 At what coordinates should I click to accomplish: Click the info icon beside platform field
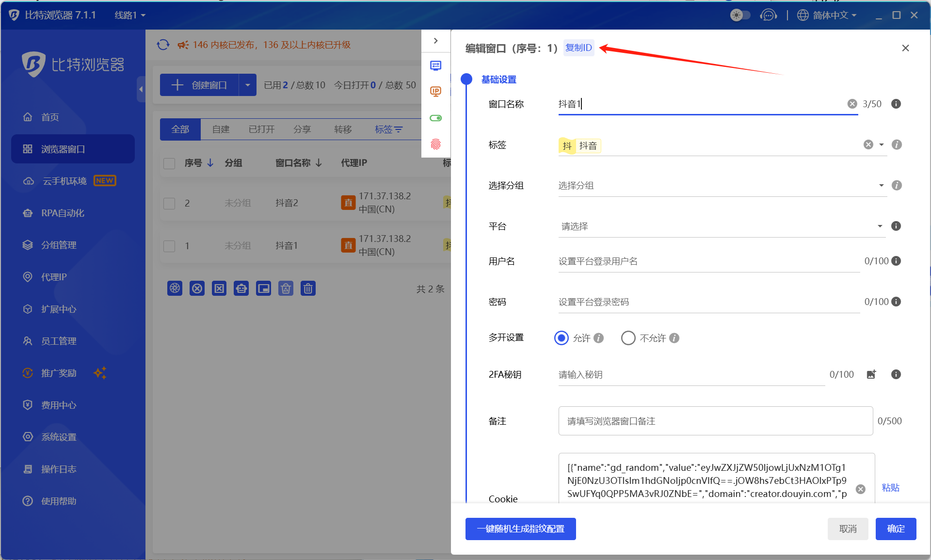(x=896, y=226)
